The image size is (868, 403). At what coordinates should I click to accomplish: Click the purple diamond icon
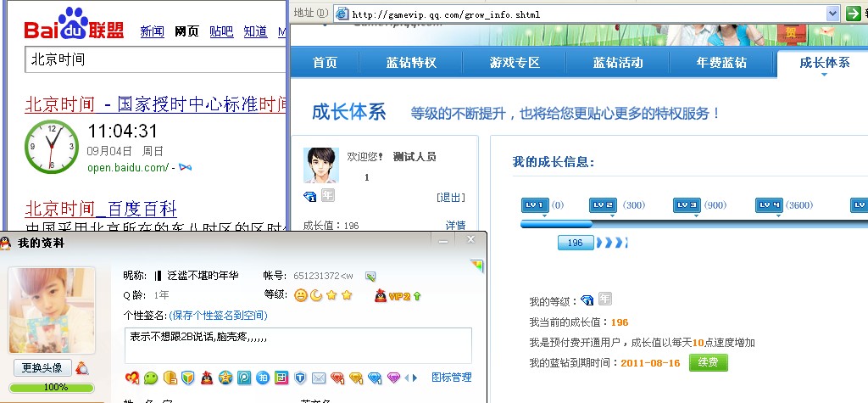point(393,378)
